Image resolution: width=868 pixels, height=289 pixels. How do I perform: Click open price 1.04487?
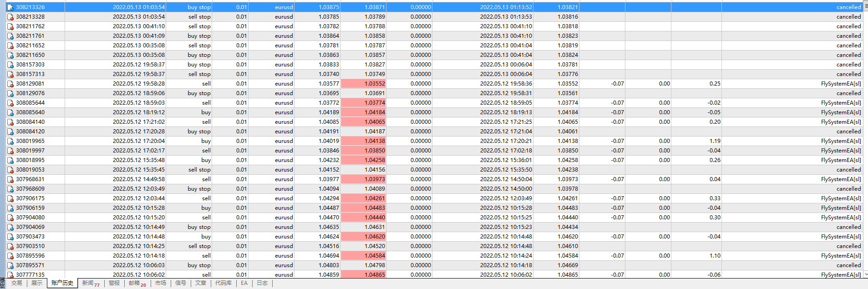pyautogui.click(x=329, y=208)
